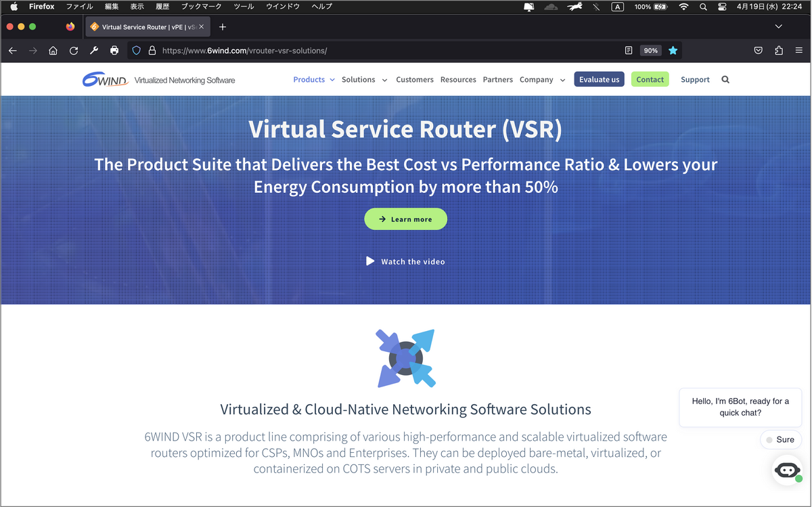The image size is (812, 507).
Task: Click the Wi-Fi icon in menu bar
Action: click(683, 7)
